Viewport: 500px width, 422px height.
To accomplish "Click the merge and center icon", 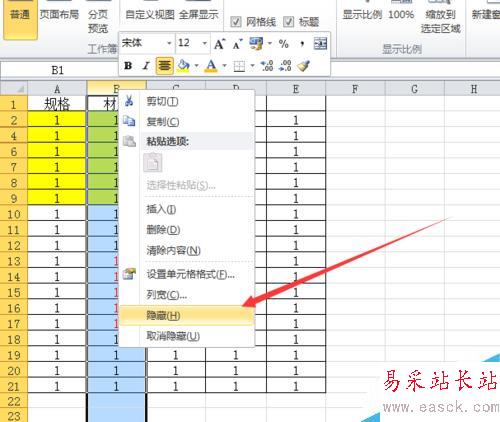I will pos(320,44).
